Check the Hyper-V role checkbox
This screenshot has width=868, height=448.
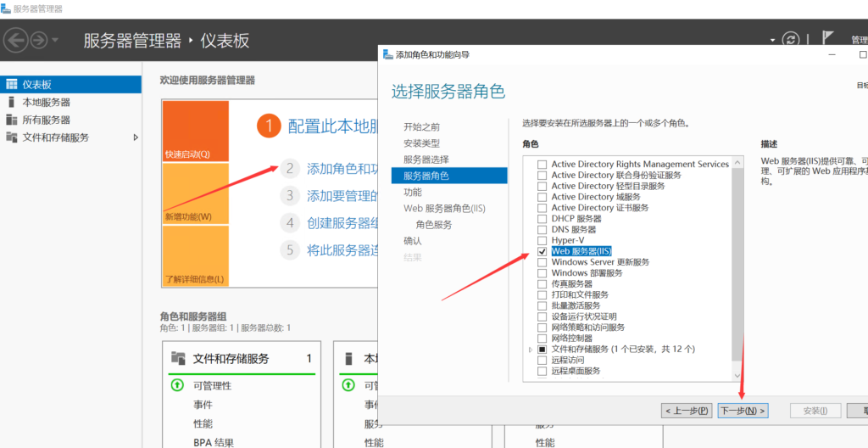542,240
